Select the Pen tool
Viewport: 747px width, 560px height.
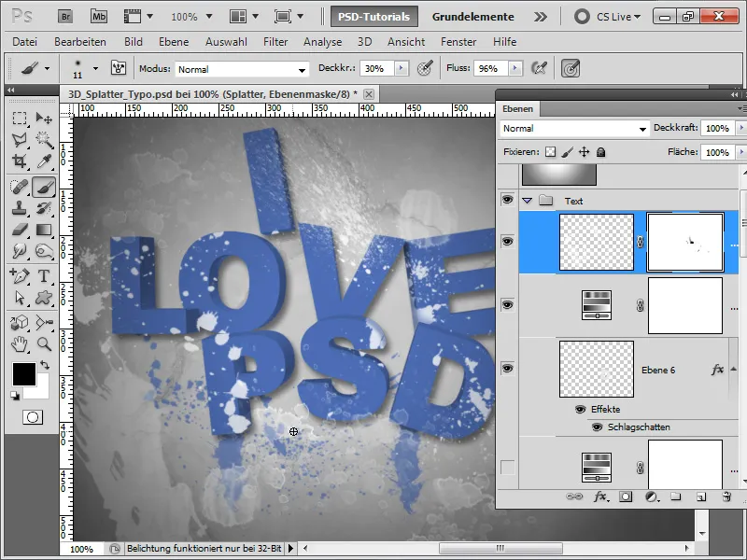(19, 275)
